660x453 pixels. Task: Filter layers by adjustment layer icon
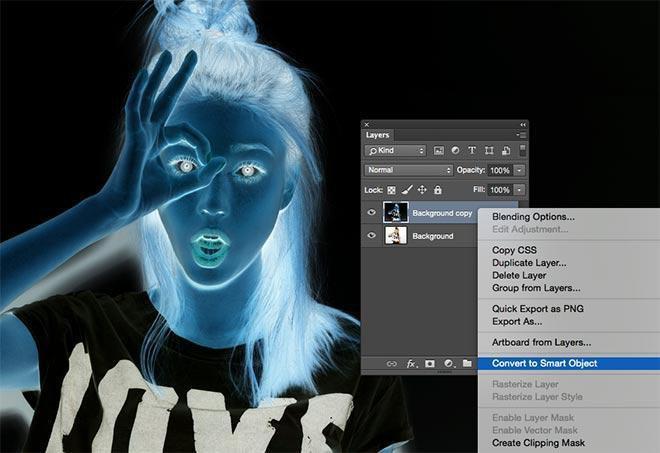coord(456,150)
